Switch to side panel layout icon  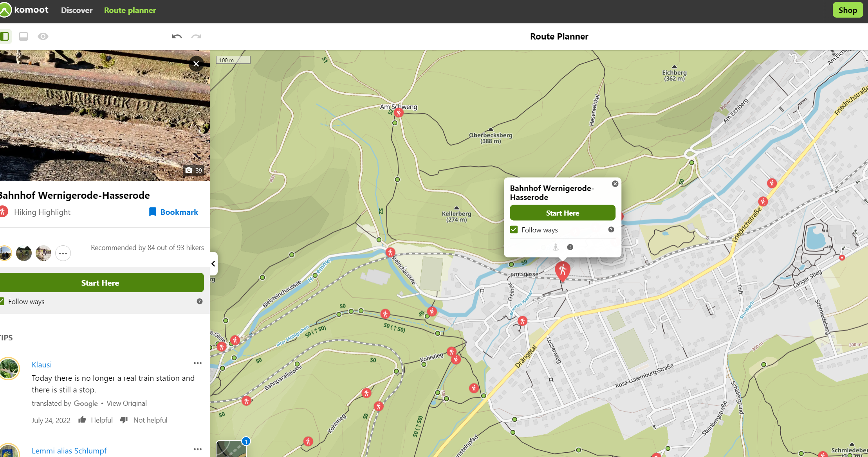pyautogui.click(x=5, y=36)
